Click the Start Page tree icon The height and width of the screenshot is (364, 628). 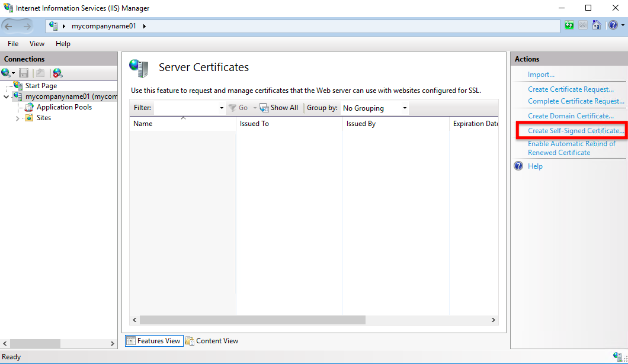tap(18, 86)
